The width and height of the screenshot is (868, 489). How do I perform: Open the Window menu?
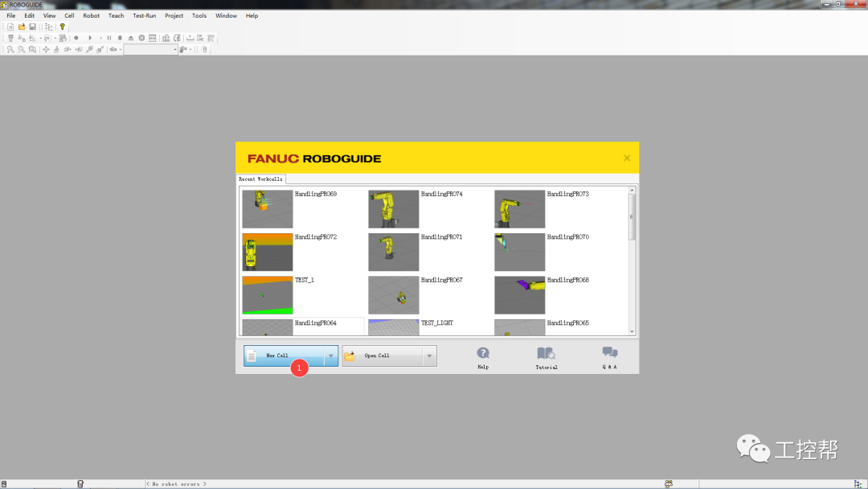click(226, 15)
